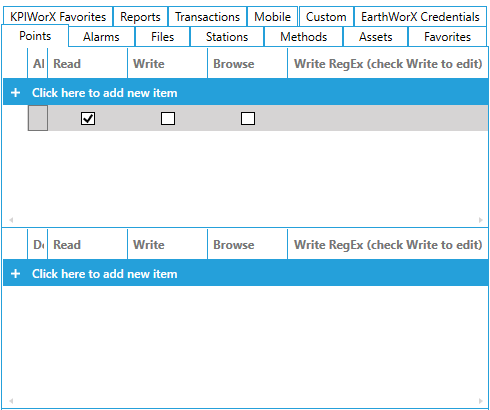This screenshot has height=410, width=490.
Task: Sort upper grid by Write column header
Action: pos(167,64)
